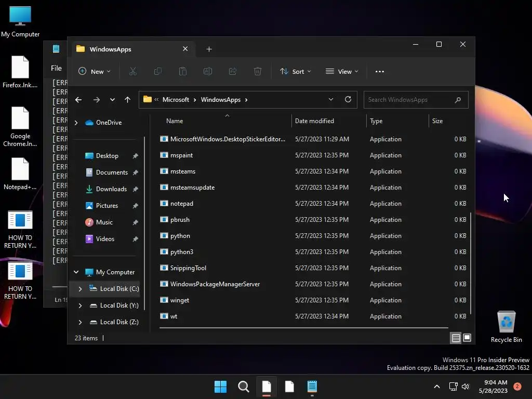Click the file list vertical scrollbar
The width and height of the screenshot is (532, 399).
pyautogui.click(x=470, y=263)
